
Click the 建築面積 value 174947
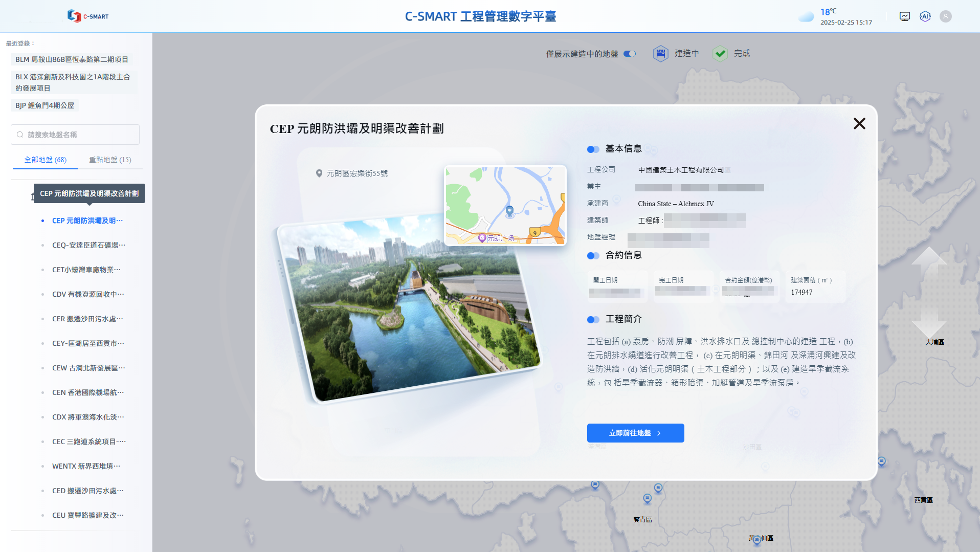click(801, 292)
